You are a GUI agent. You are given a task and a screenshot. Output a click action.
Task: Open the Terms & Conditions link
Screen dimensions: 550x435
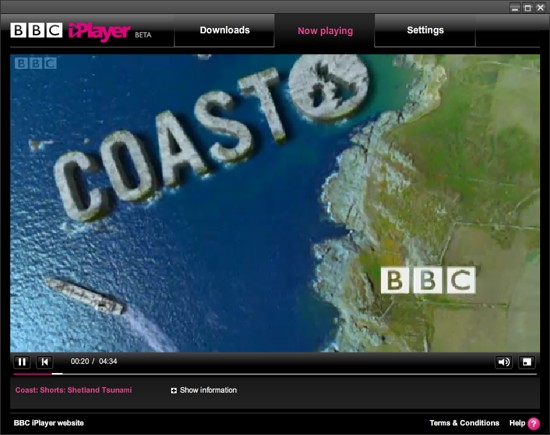point(464,423)
